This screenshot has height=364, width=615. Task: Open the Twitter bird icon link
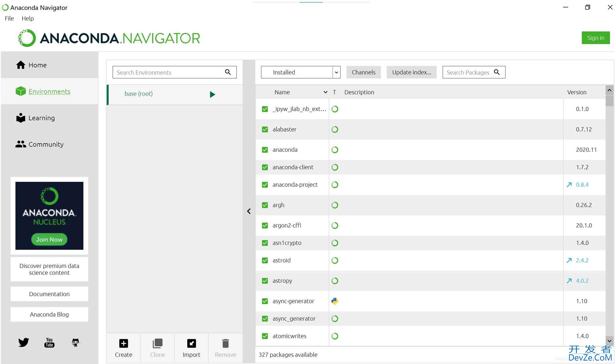23,342
